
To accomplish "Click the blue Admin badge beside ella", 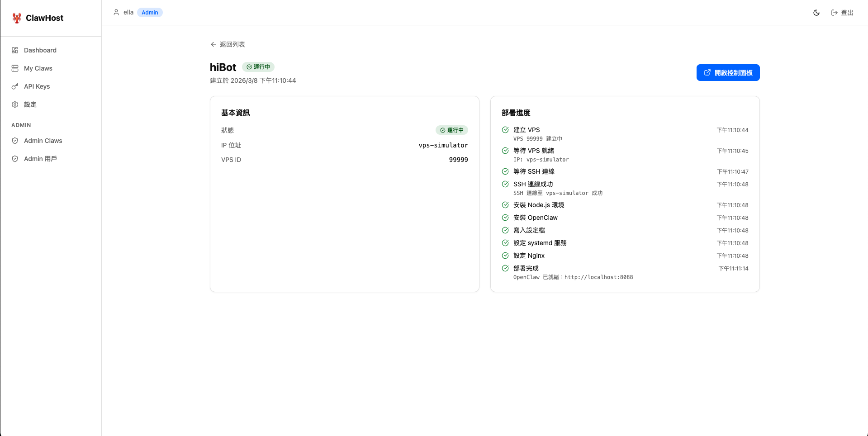I will tap(150, 13).
